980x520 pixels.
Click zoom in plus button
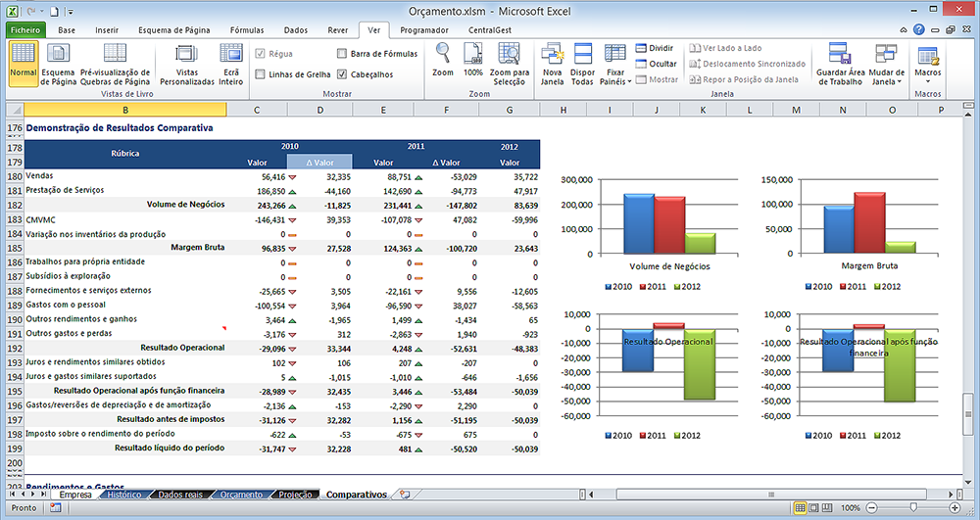coord(955,507)
